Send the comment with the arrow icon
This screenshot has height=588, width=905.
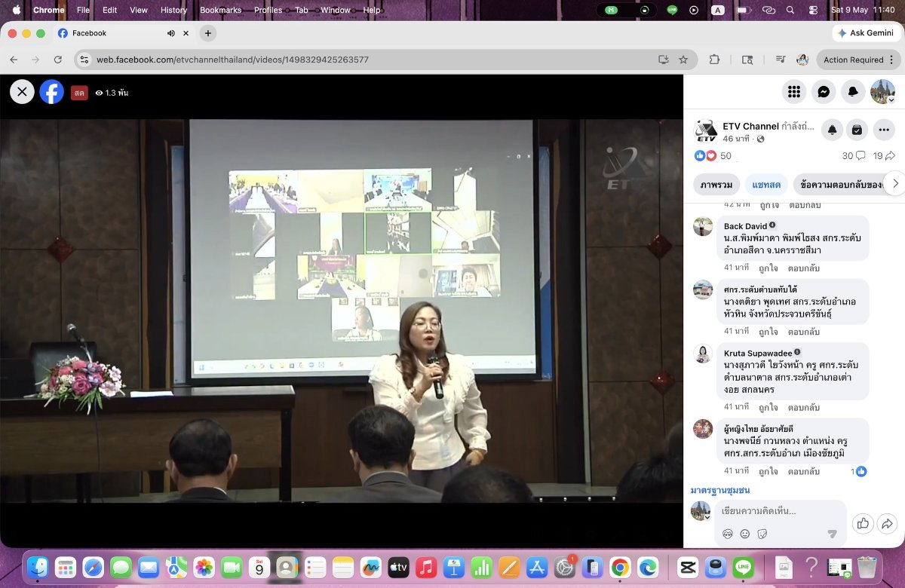coord(833,534)
